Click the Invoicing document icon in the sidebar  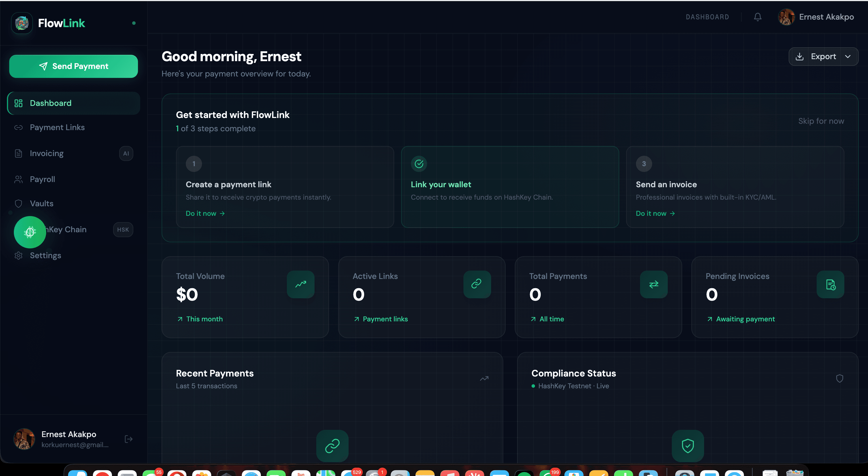point(18,153)
